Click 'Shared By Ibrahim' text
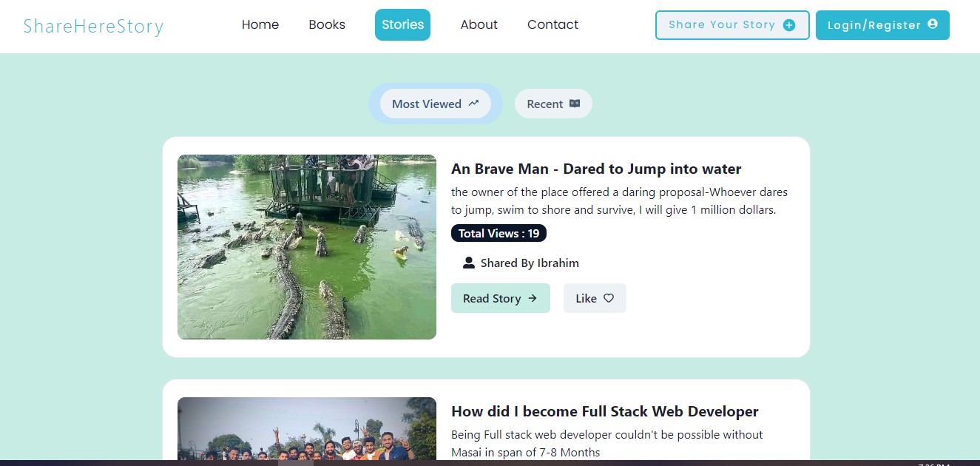The width and height of the screenshot is (980, 466). pyautogui.click(x=530, y=263)
